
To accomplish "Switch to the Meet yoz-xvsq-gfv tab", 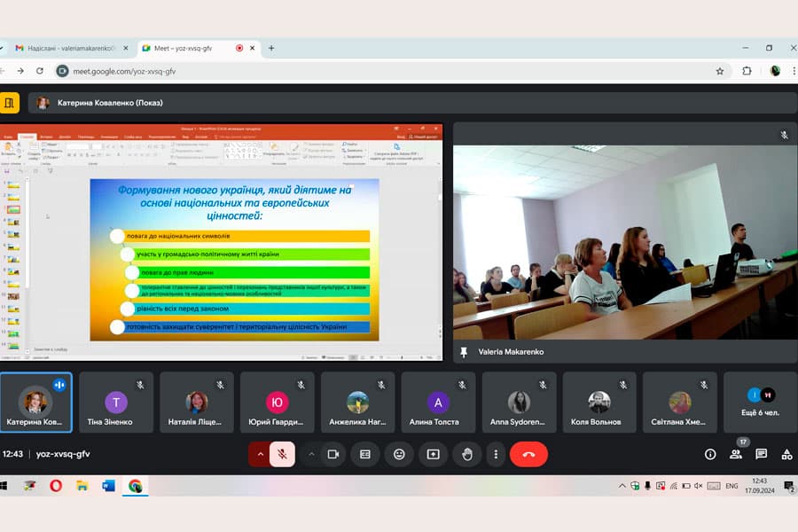I will (x=191, y=49).
